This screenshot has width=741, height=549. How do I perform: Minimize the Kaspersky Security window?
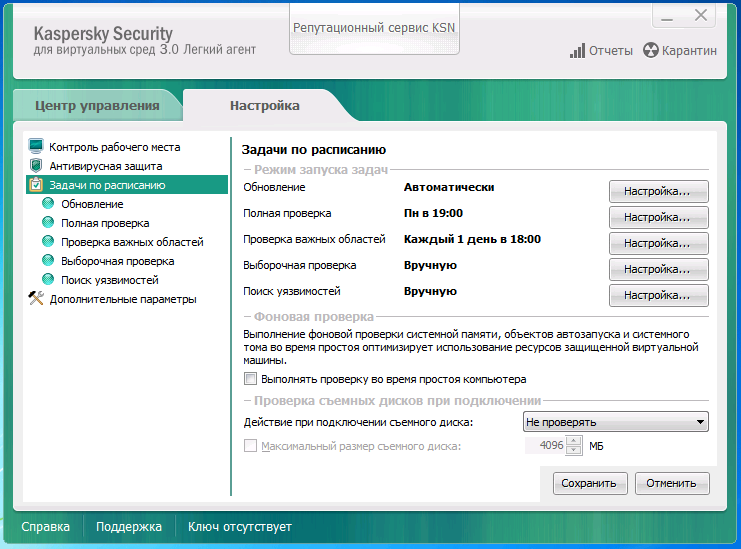tap(667, 17)
